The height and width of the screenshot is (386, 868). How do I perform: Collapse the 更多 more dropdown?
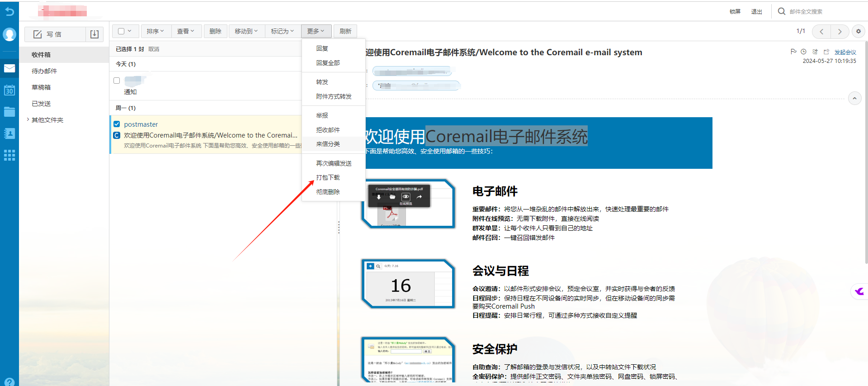coord(316,31)
